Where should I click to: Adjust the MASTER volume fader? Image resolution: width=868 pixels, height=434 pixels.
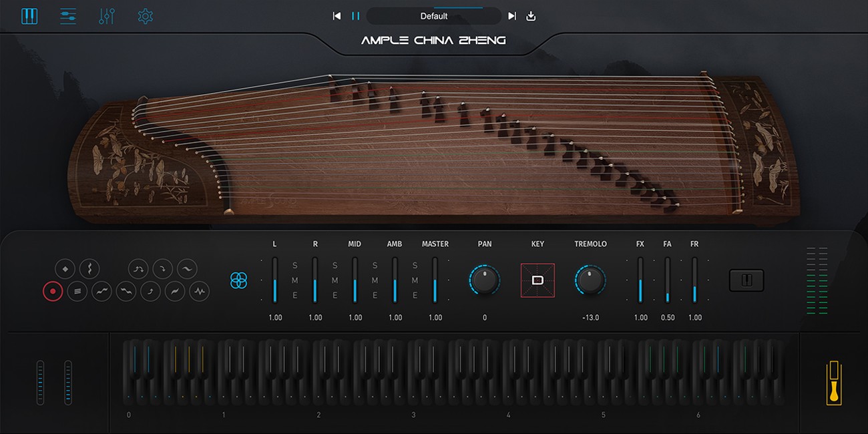click(x=435, y=280)
